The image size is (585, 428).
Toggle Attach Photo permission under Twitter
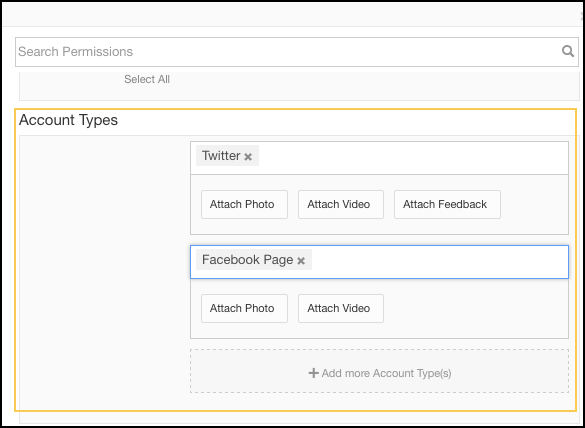click(244, 204)
